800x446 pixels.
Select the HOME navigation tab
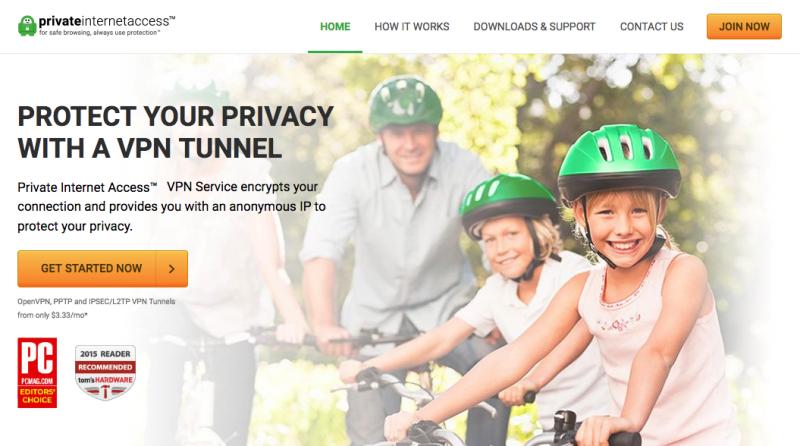(335, 27)
